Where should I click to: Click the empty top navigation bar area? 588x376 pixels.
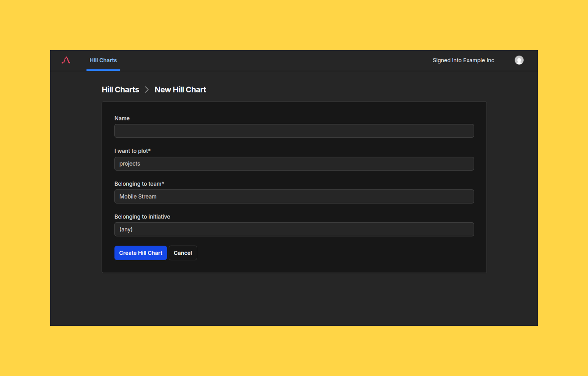274,60
